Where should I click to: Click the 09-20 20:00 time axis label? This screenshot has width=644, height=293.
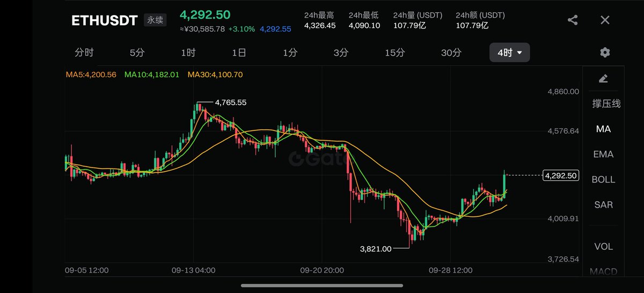tap(322, 270)
